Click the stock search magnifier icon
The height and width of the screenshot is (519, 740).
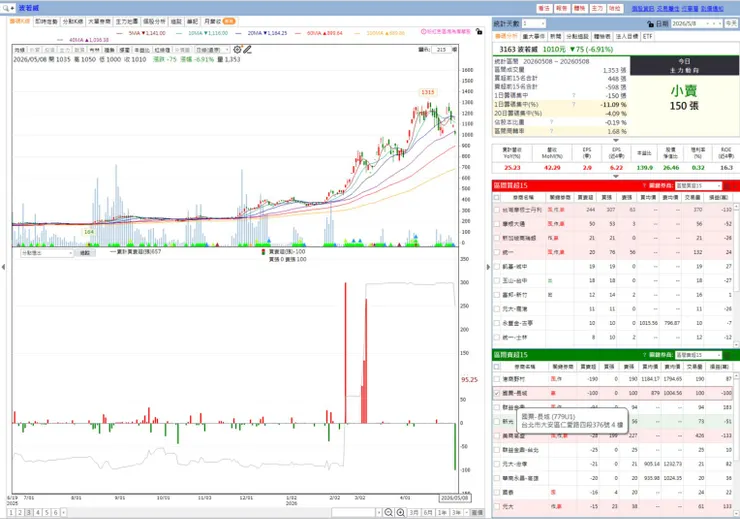(6, 8)
